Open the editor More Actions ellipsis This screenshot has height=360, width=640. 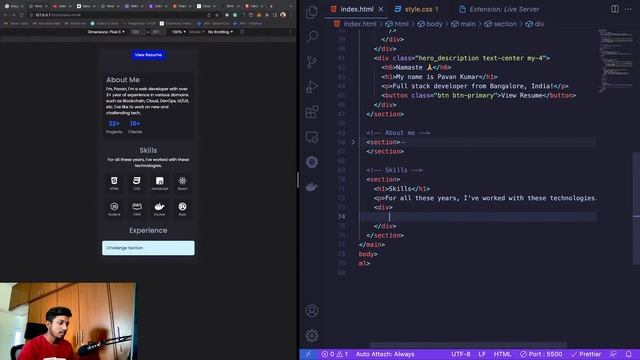[x=628, y=9]
